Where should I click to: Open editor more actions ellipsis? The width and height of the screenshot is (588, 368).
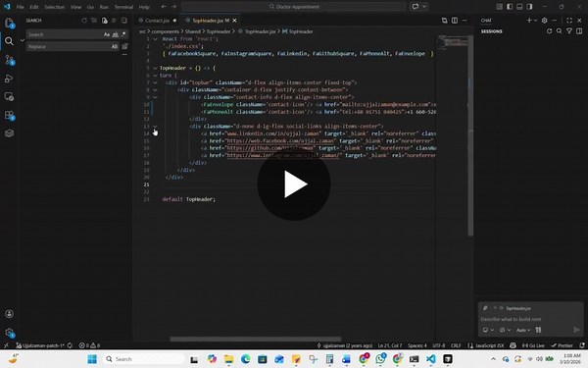pos(465,21)
